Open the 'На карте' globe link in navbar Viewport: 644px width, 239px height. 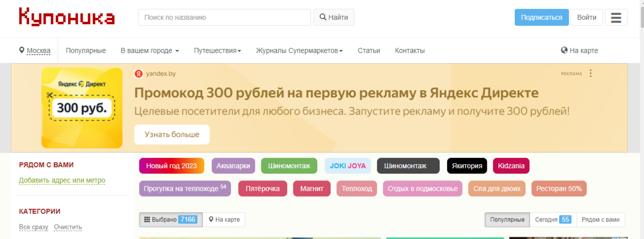coord(579,50)
